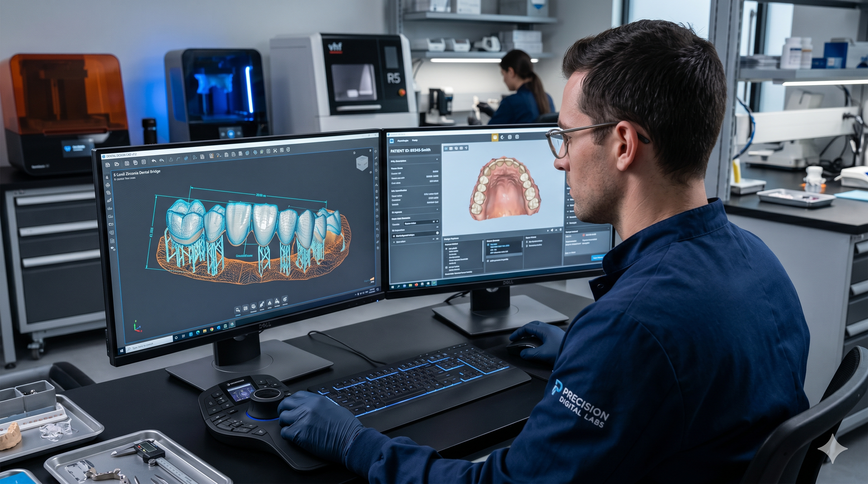Toggle the top checkbox in the lower-left design tree
This screenshot has height=484, width=868.
tap(447, 249)
